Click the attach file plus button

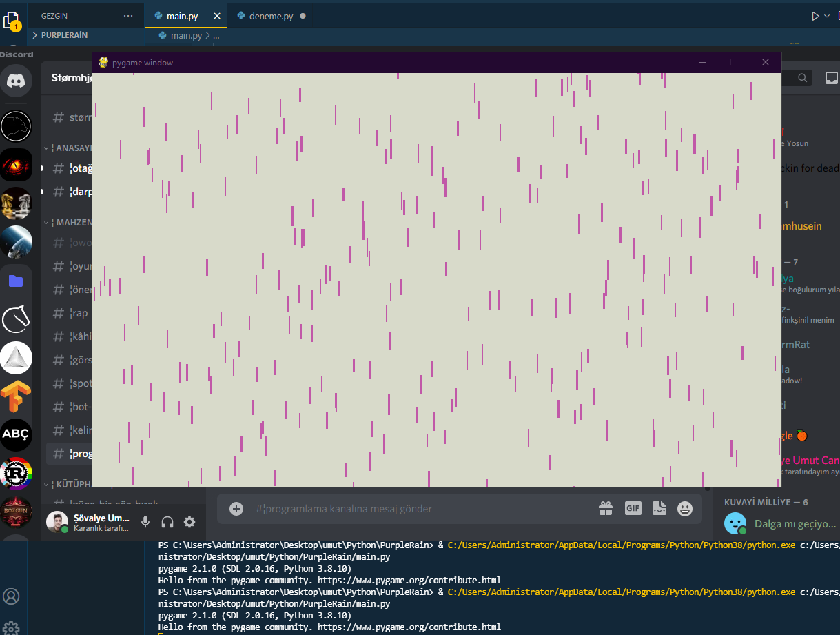point(236,509)
